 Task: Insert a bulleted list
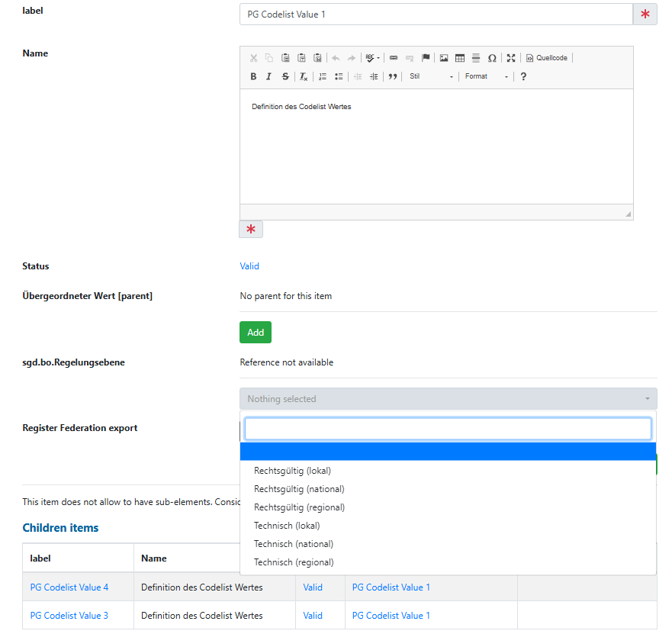[x=339, y=76]
